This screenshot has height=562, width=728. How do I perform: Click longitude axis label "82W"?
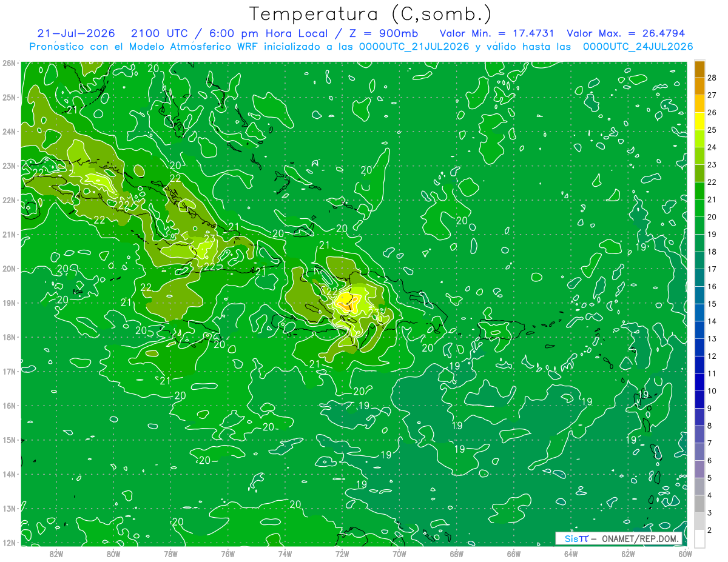(56, 553)
